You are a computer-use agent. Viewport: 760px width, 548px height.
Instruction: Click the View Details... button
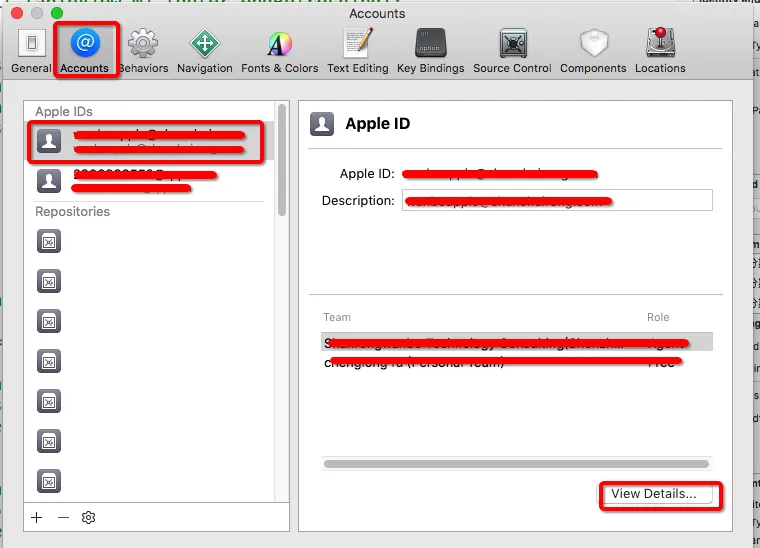point(654,494)
